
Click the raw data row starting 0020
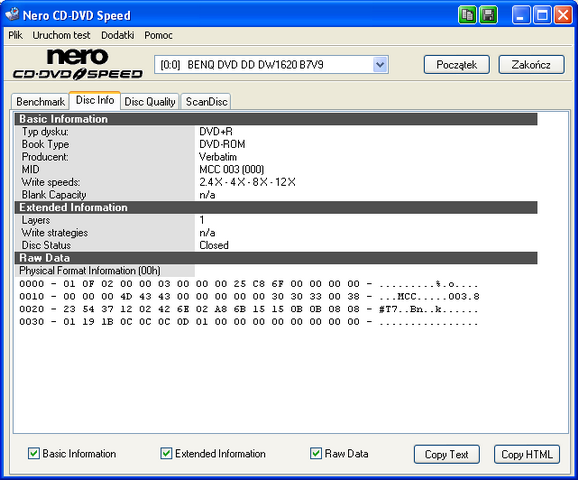click(249, 309)
